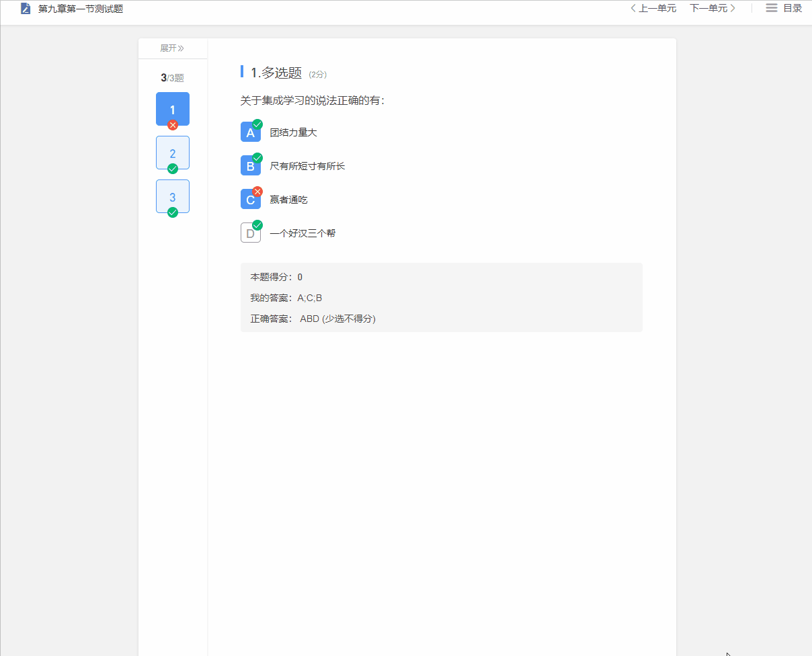Click the red cross badge on option C
The image size is (812, 656).
coord(257,192)
